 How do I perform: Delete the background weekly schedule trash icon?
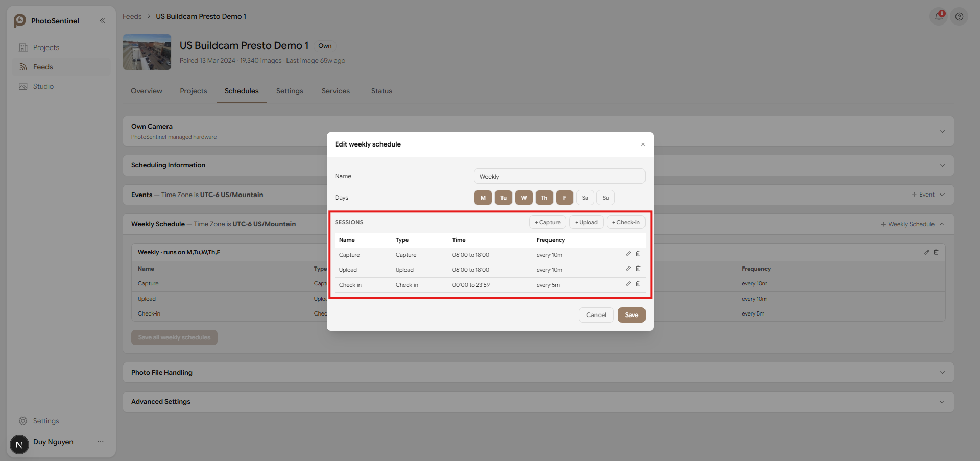936,252
